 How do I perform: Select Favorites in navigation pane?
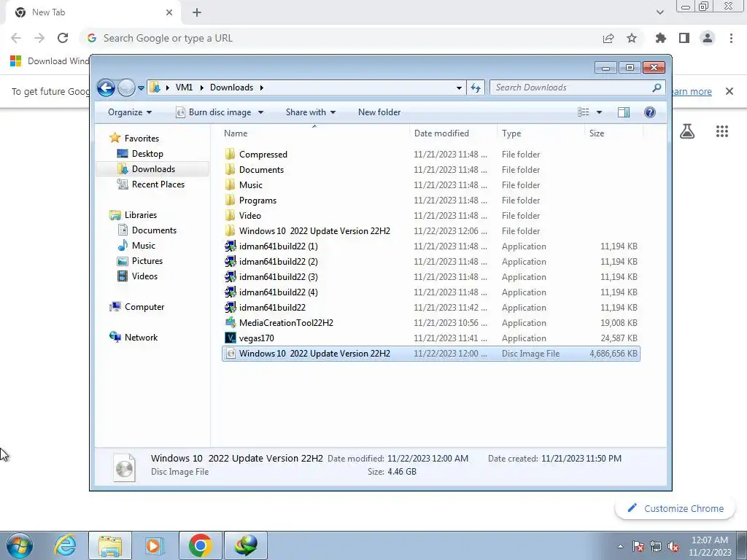coord(142,139)
